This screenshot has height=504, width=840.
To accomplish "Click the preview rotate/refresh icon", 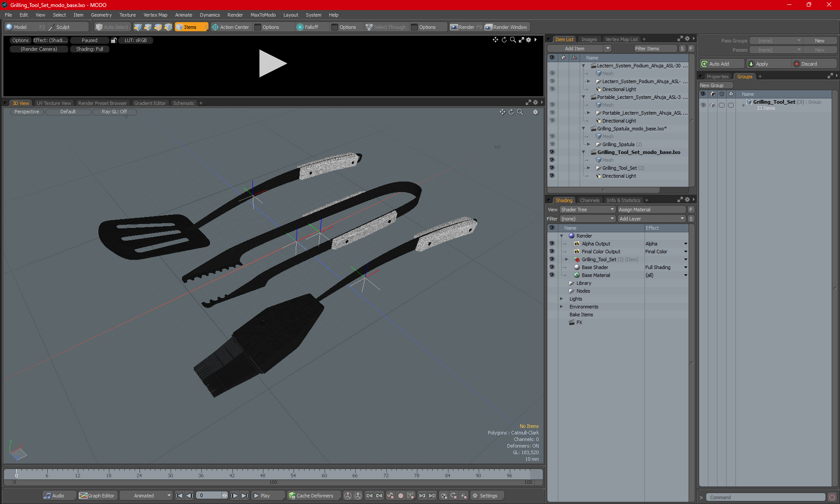I will (504, 40).
